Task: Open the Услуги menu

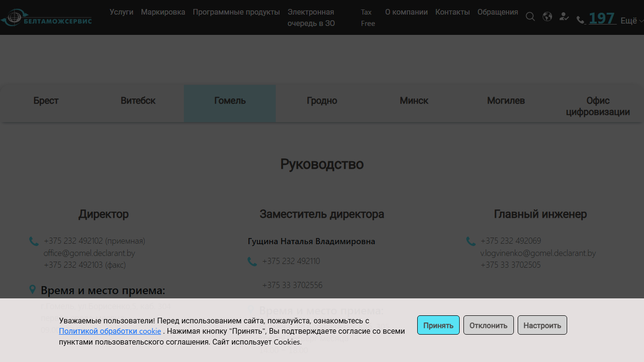Action: 122,12
